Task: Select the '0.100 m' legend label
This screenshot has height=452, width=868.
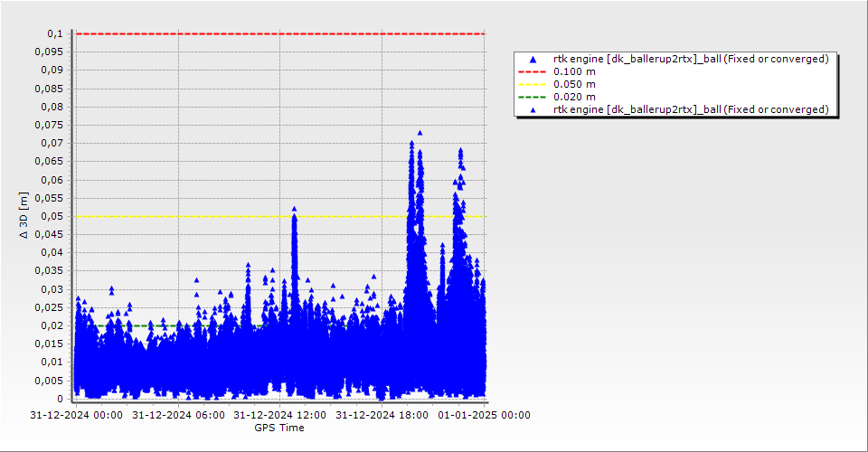Action: coord(574,72)
